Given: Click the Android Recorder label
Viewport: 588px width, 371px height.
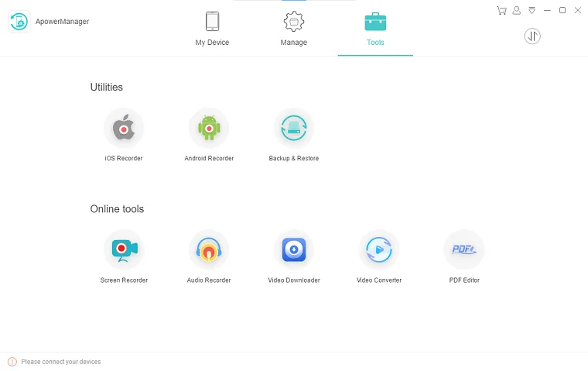Looking at the screenshot, I should point(209,159).
